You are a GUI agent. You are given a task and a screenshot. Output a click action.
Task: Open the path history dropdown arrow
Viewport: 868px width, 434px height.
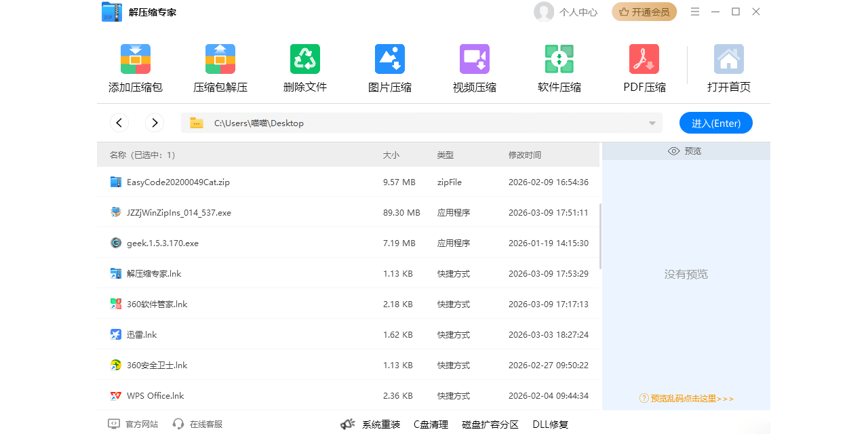point(651,123)
